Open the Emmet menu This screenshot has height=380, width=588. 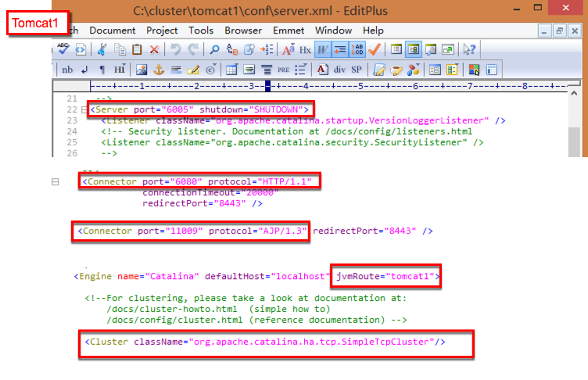click(x=289, y=30)
